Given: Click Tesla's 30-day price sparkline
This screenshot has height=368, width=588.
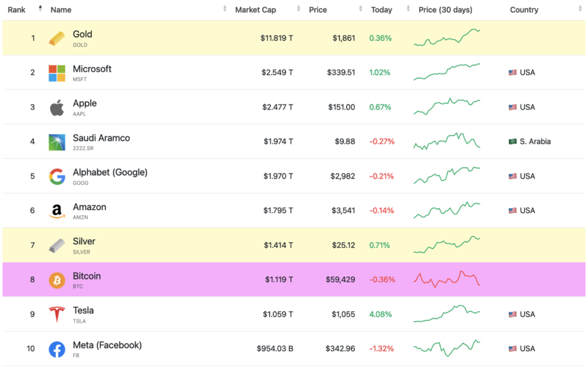Looking at the screenshot, I should (447, 313).
